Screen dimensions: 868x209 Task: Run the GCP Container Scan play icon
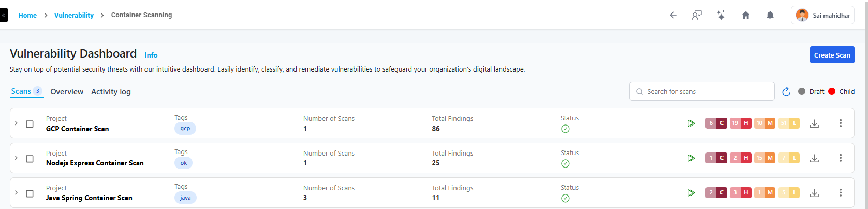[690, 123]
